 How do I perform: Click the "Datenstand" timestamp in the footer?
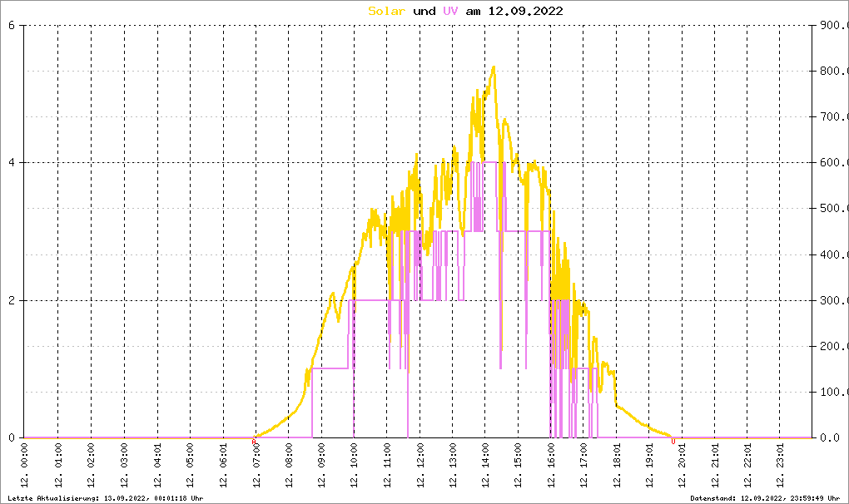767,497
